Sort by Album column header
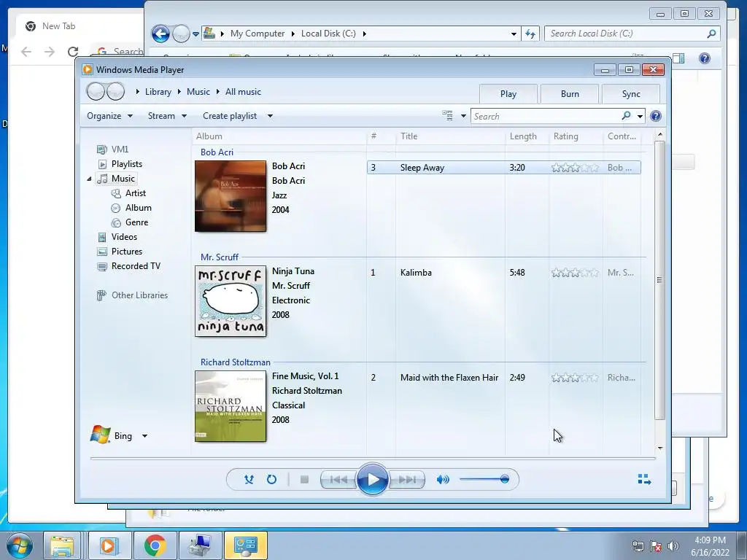This screenshot has height=560, width=747. [x=279, y=136]
